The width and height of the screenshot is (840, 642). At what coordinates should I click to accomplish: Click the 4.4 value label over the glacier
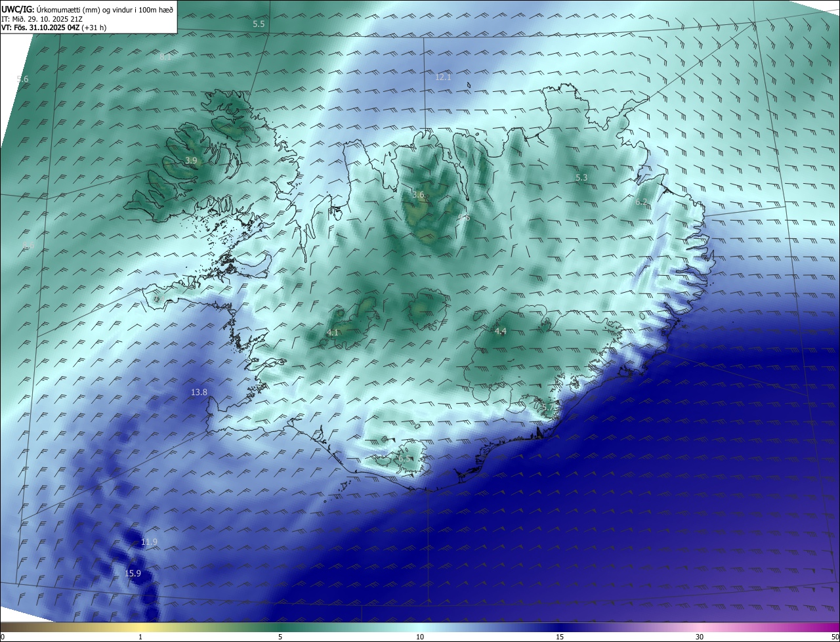point(500,331)
